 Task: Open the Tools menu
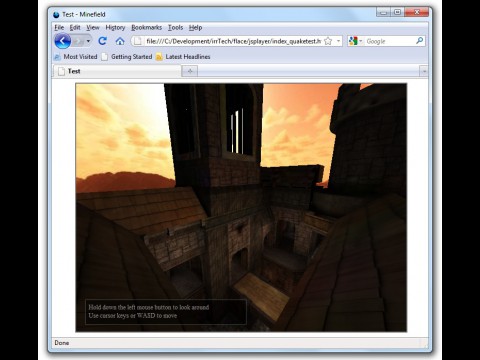[175, 27]
